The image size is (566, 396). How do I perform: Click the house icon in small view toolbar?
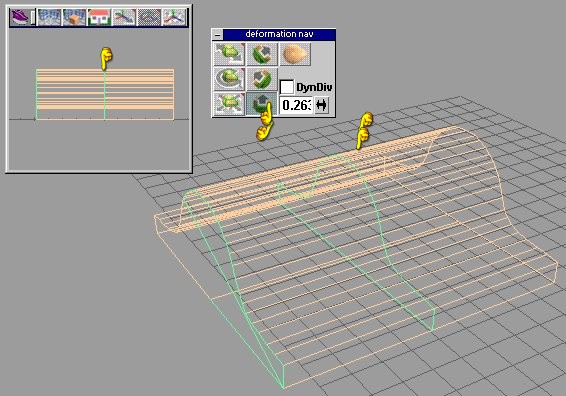[99, 17]
